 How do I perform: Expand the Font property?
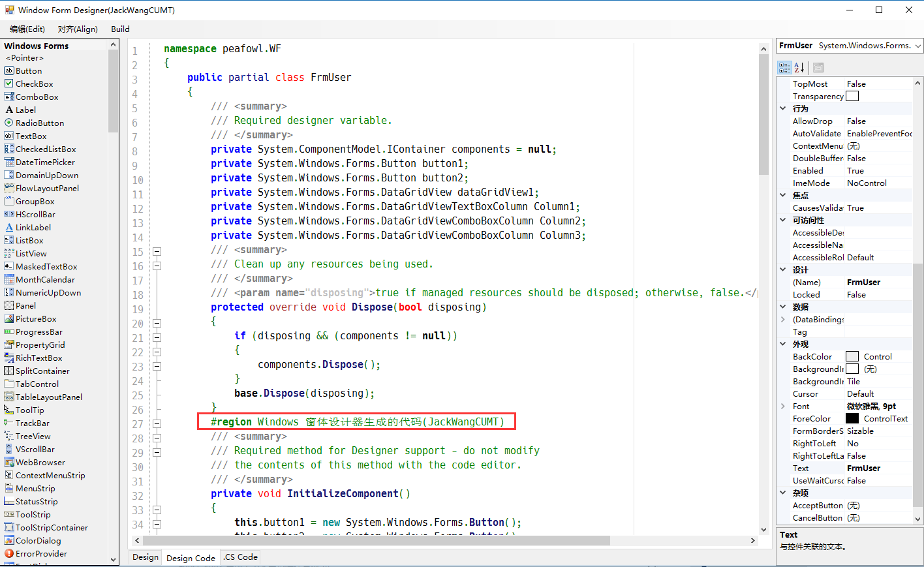783,406
